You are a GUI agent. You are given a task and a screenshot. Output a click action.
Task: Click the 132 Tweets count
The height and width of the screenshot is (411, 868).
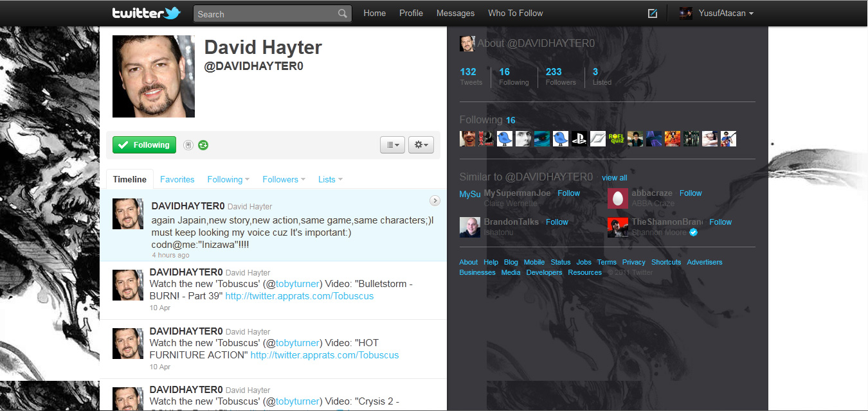click(471, 76)
